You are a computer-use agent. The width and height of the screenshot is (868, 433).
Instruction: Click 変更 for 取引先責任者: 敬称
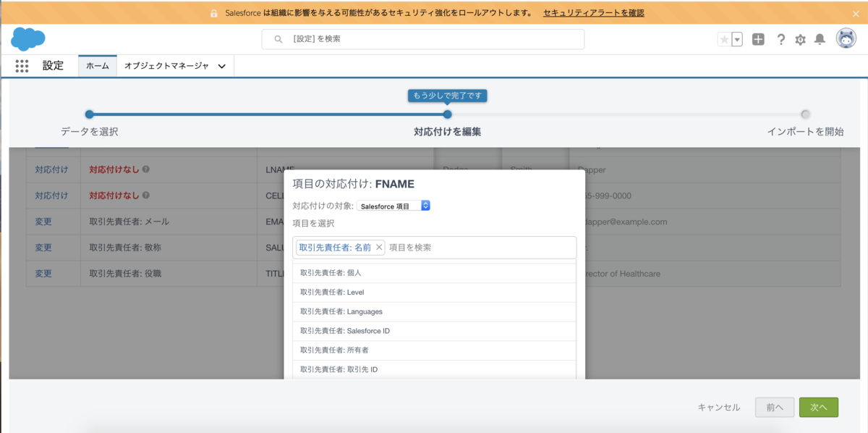click(x=43, y=248)
